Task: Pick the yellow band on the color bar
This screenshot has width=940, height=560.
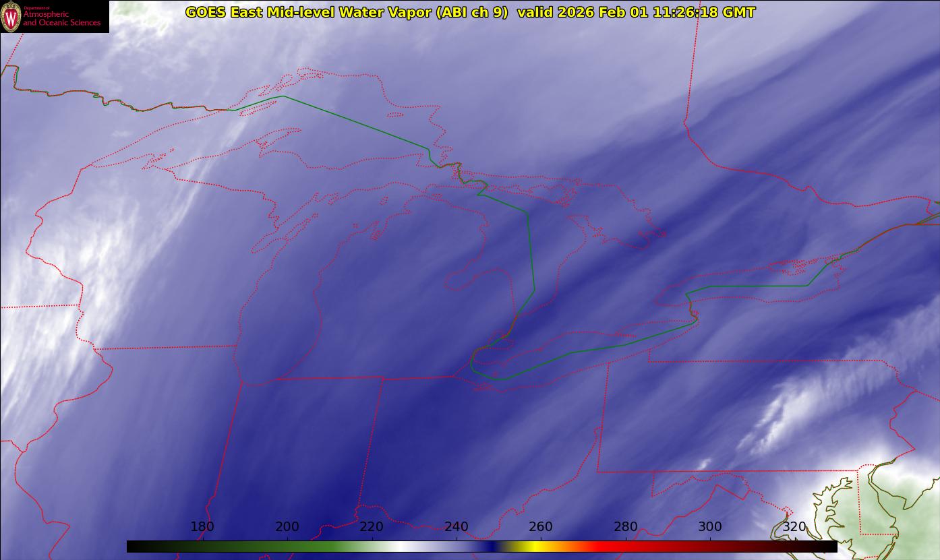Action: (533, 547)
